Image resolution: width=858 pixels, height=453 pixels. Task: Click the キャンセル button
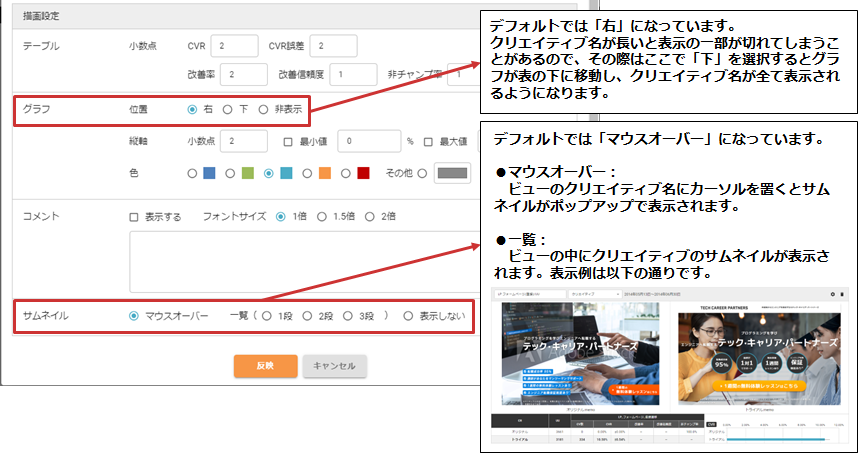[335, 366]
